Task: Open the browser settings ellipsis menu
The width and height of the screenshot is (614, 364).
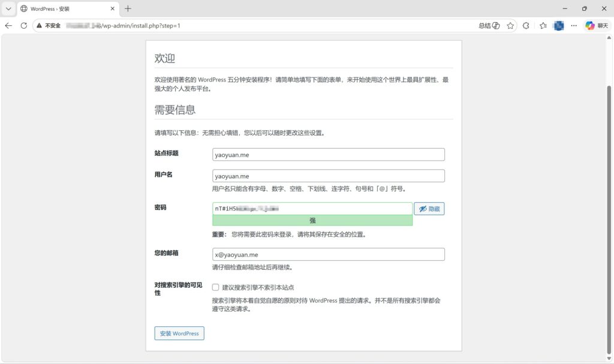Action: coord(574,26)
